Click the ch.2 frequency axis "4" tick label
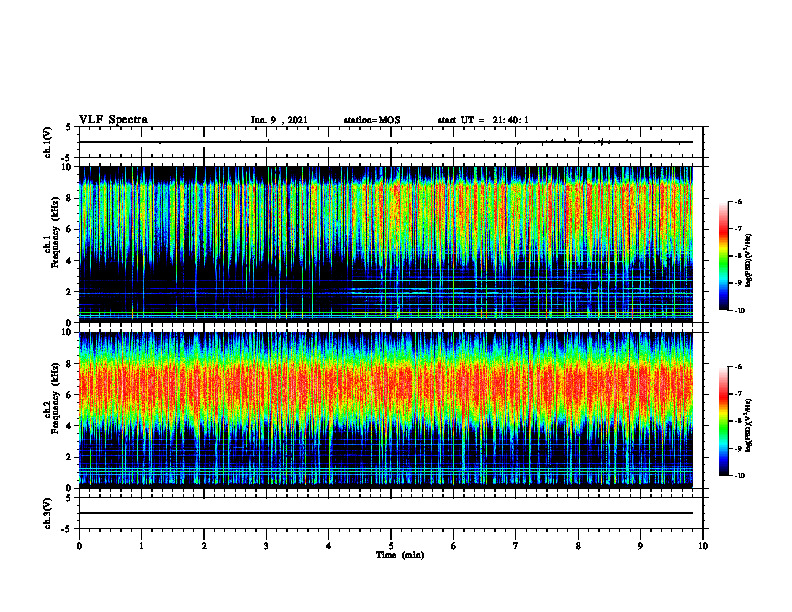The height and width of the screenshot is (612, 792). tap(70, 426)
